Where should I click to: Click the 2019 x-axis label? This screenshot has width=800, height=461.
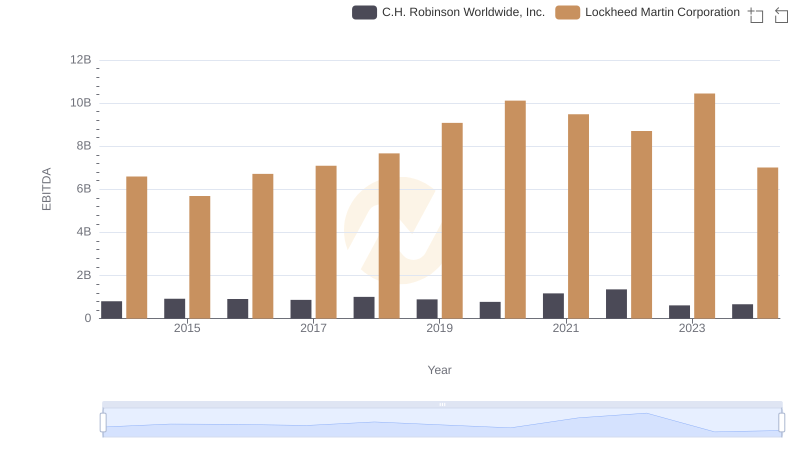pos(440,328)
